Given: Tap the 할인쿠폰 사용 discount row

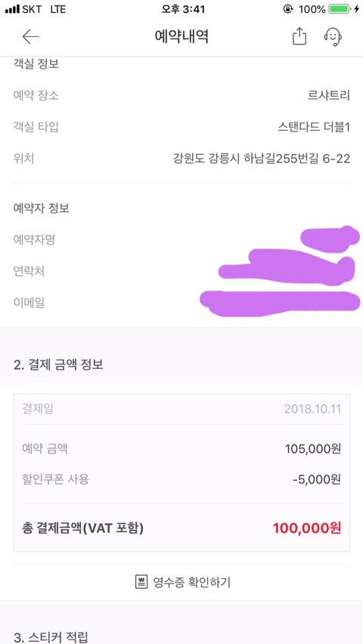Looking at the screenshot, I should pyautogui.click(x=181, y=479).
